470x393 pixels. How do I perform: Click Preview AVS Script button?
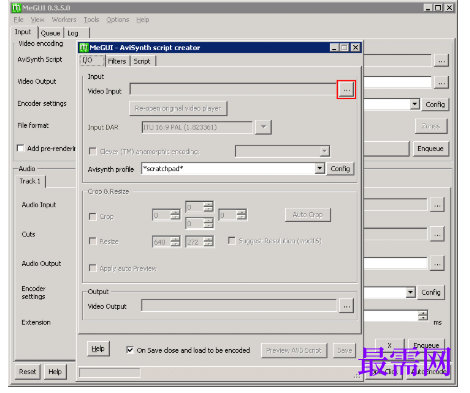tap(294, 350)
